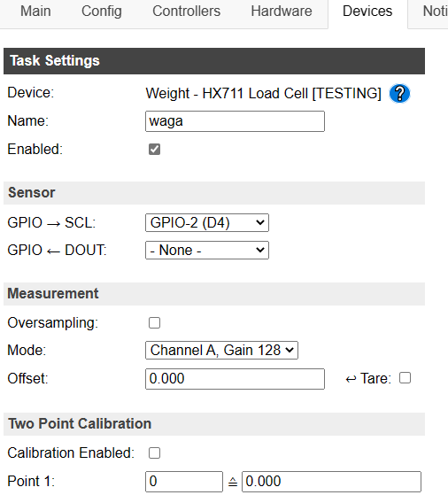
Task: Select the Devices tab
Action: [367, 12]
